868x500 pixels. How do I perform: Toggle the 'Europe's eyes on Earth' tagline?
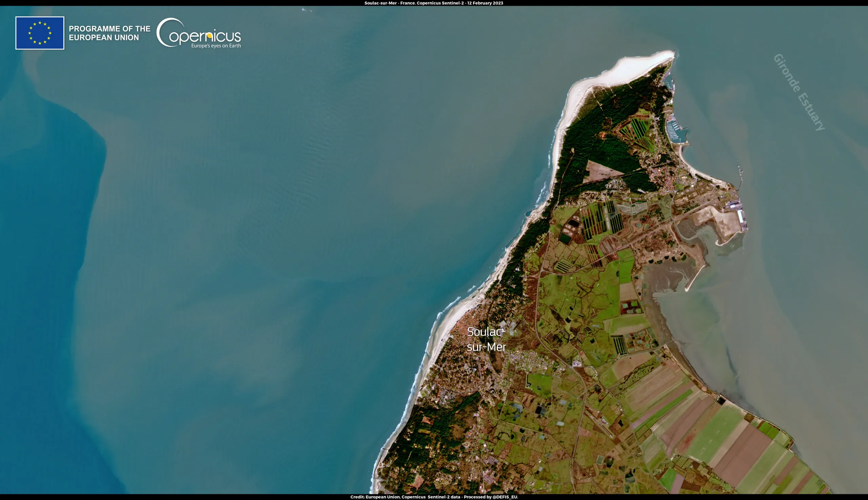(x=216, y=46)
